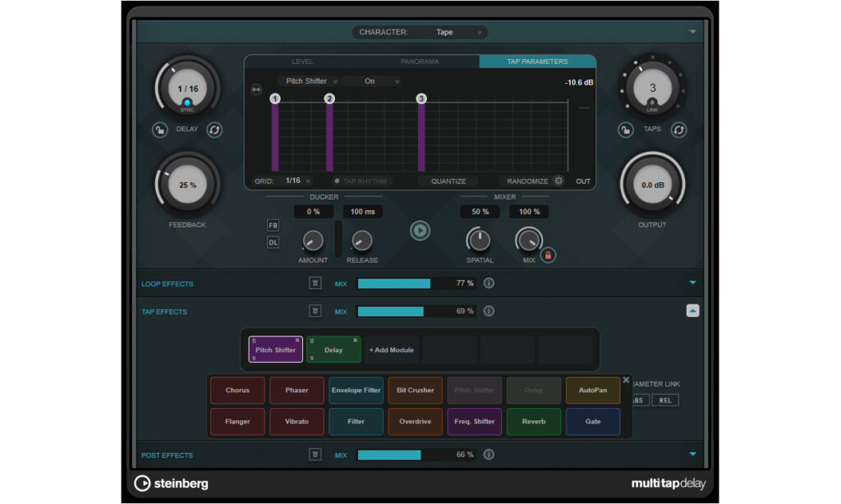841x504 pixels.
Task: Select tap handle number 1
Action: pyautogui.click(x=275, y=99)
